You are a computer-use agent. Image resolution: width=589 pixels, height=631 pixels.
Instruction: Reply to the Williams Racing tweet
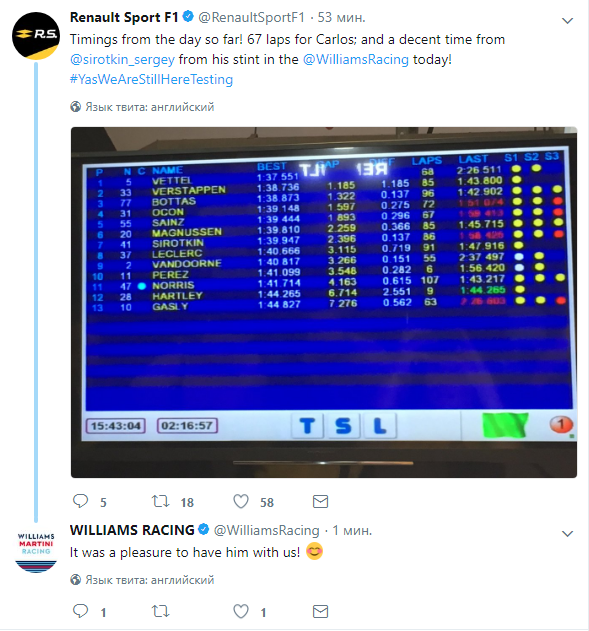click(80, 611)
